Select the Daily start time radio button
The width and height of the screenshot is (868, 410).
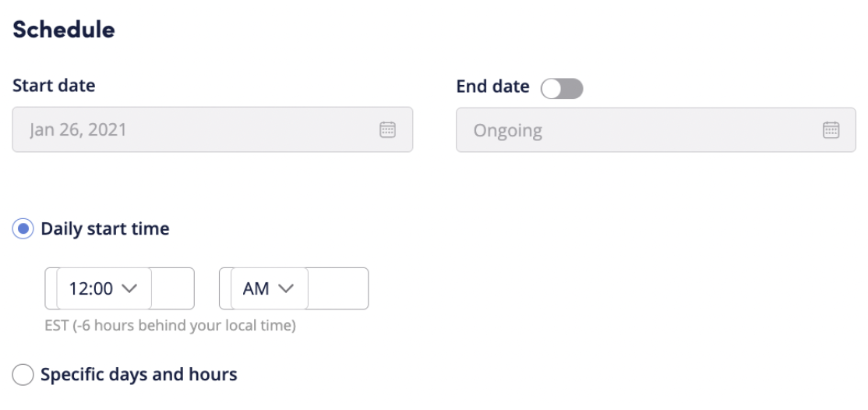click(x=23, y=229)
